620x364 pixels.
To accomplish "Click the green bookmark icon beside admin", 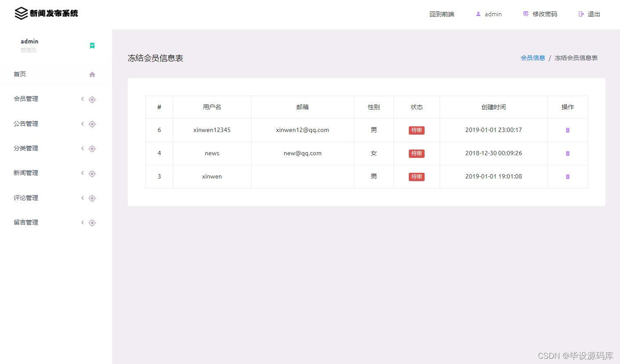I will 92,46.
